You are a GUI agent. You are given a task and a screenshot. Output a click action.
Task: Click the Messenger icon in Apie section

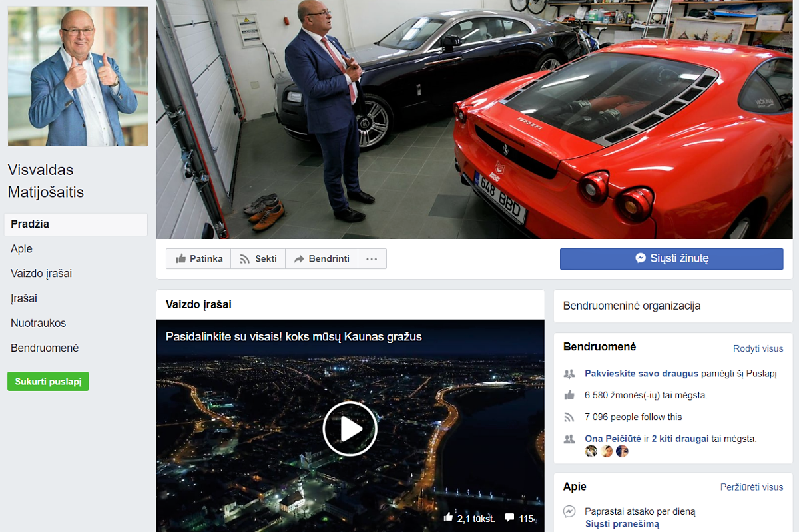click(569, 512)
